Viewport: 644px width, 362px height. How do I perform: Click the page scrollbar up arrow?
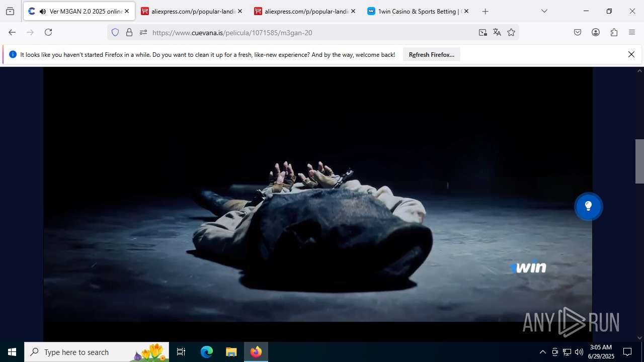[x=639, y=71]
